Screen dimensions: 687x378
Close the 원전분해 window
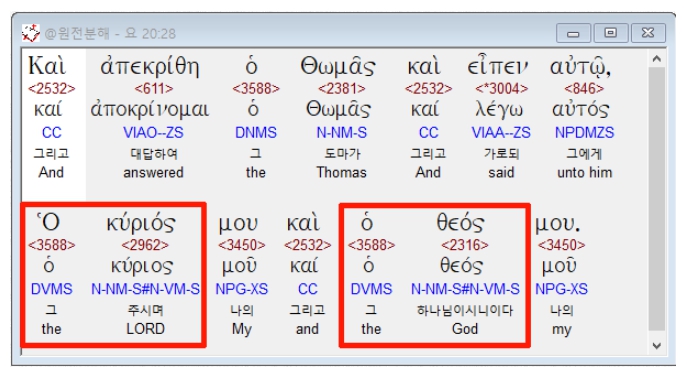[x=648, y=33]
